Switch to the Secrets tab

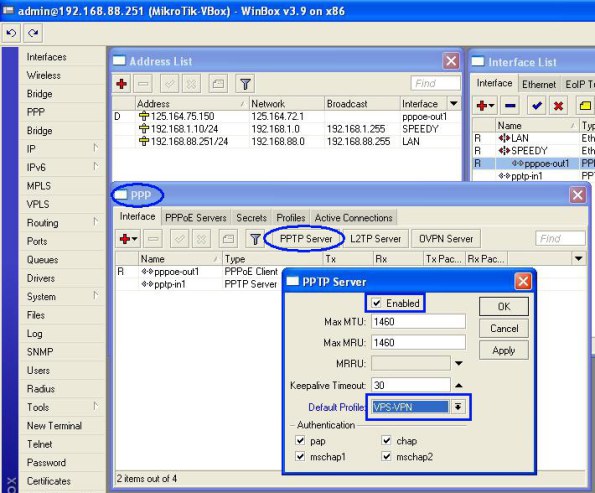pos(251,217)
